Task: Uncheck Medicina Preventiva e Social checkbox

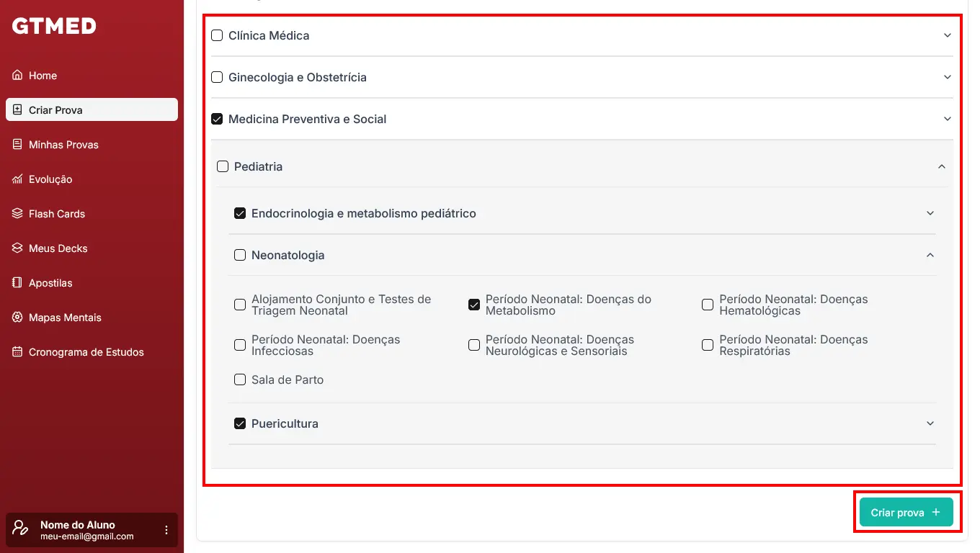Action: [217, 119]
